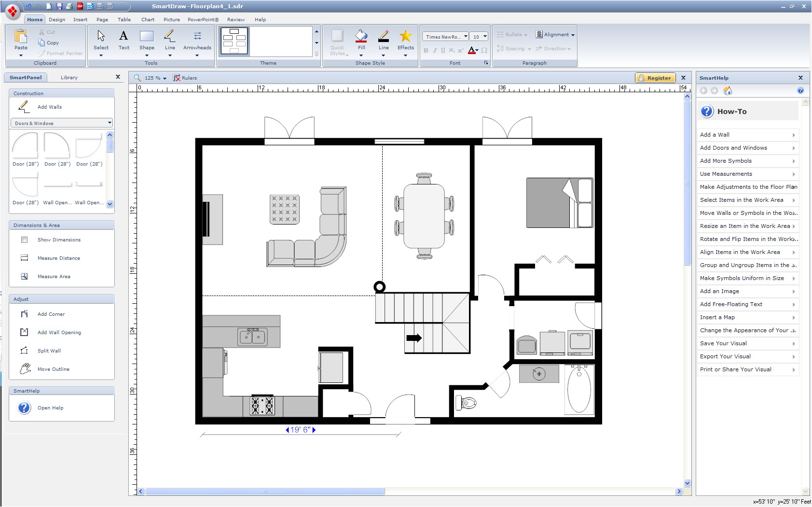812x507 pixels.
Task: Click the Fill bucket tool
Action: [361, 38]
